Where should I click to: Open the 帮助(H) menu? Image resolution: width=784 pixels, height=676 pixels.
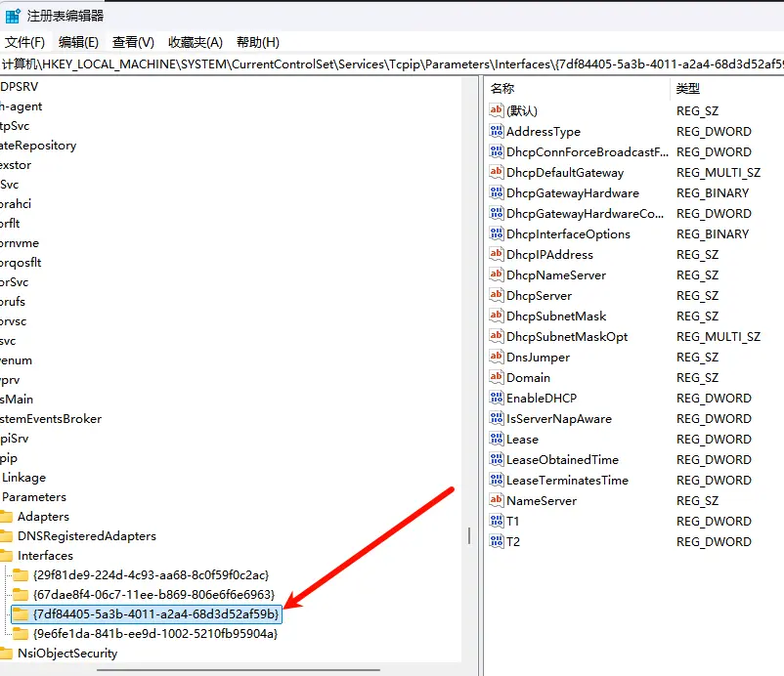pos(258,42)
